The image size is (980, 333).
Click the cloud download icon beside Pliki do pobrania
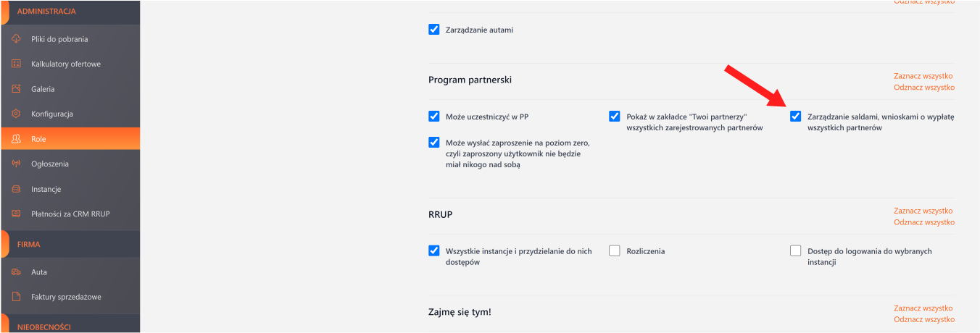[x=16, y=39]
